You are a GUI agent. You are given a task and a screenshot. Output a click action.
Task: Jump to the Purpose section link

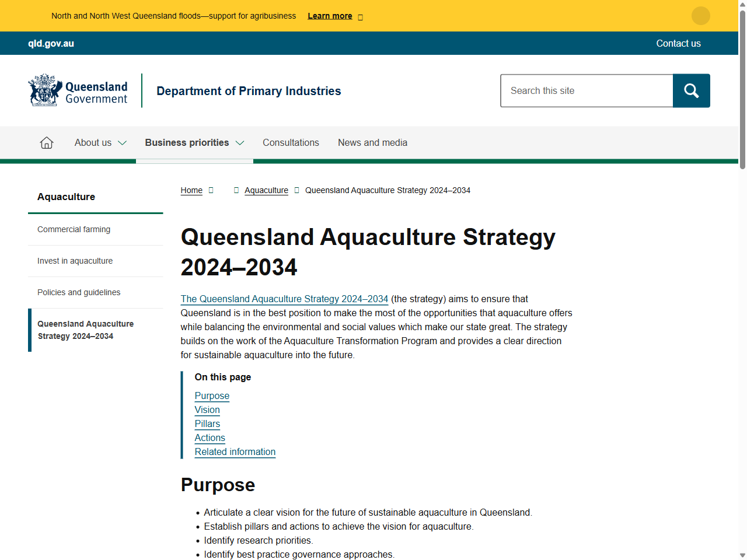(212, 396)
